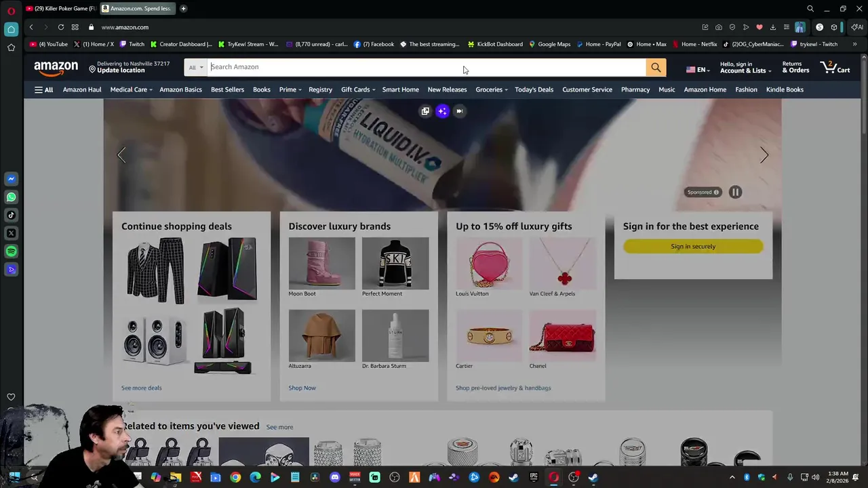The image size is (868, 488).
Task: Open WhatsApp in Opera sidebar
Action: pyautogui.click(x=11, y=197)
